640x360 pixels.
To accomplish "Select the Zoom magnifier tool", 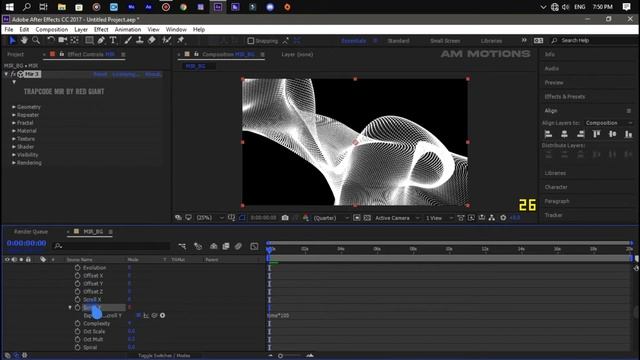I will [x=36, y=40].
